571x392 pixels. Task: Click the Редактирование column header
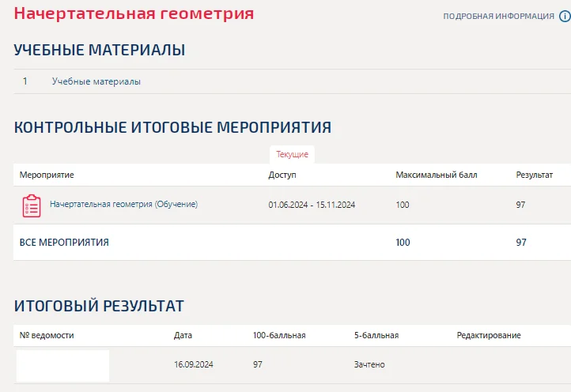coord(489,335)
